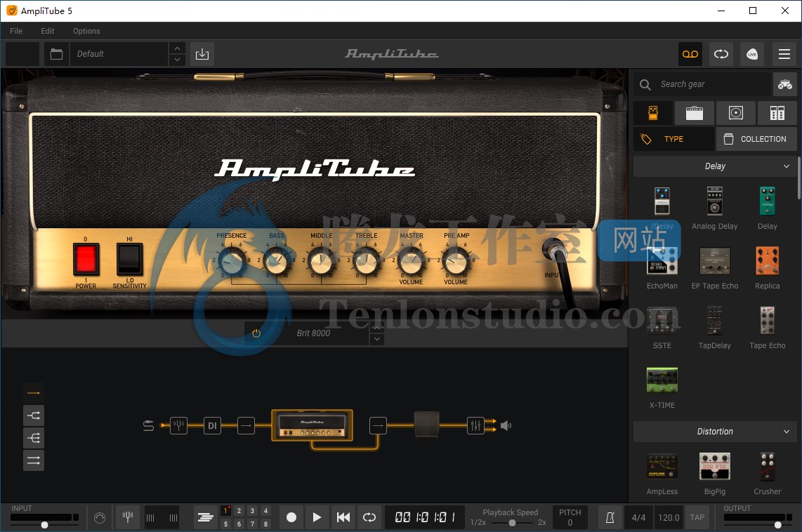Select track 5 button
Screen dimensions: 802x532
(225, 524)
